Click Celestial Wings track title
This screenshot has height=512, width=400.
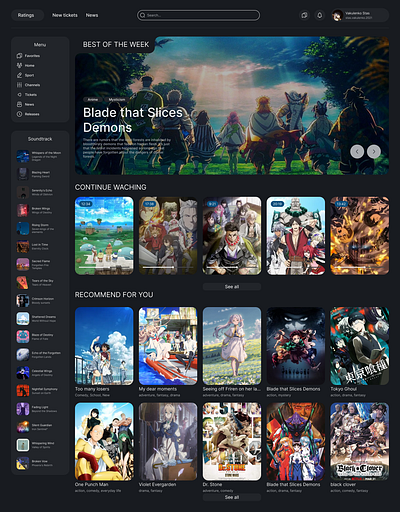point(42,371)
